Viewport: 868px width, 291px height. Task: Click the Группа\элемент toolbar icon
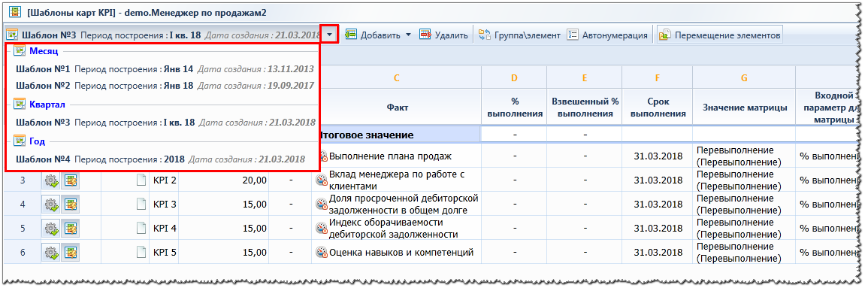click(485, 35)
